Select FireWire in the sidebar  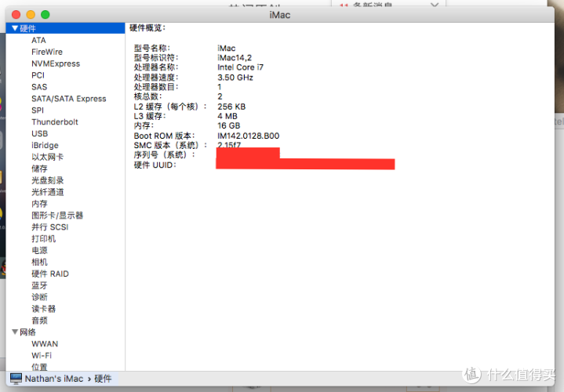click(47, 52)
